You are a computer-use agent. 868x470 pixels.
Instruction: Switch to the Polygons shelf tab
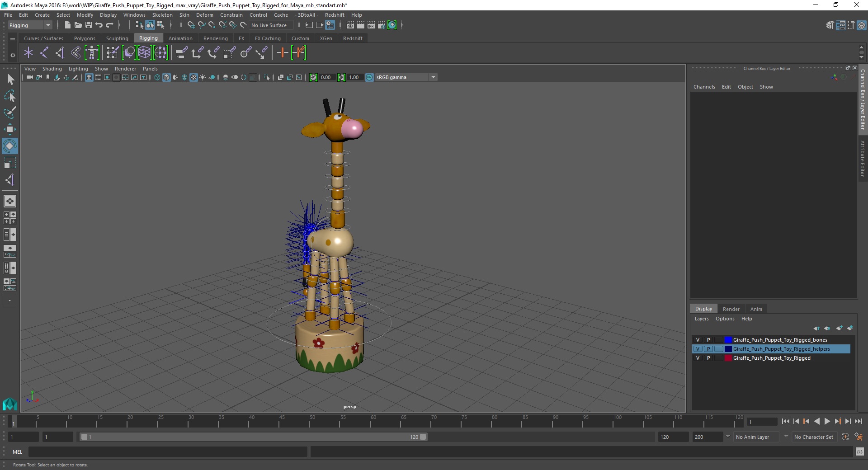tap(85, 38)
